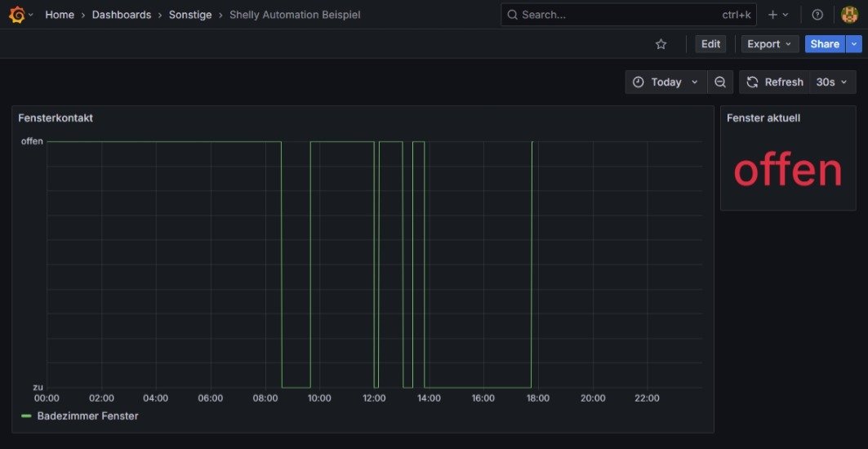The width and height of the screenshot is (868, 449).
Task: Click the blue Share button
Action: (824, 44)
